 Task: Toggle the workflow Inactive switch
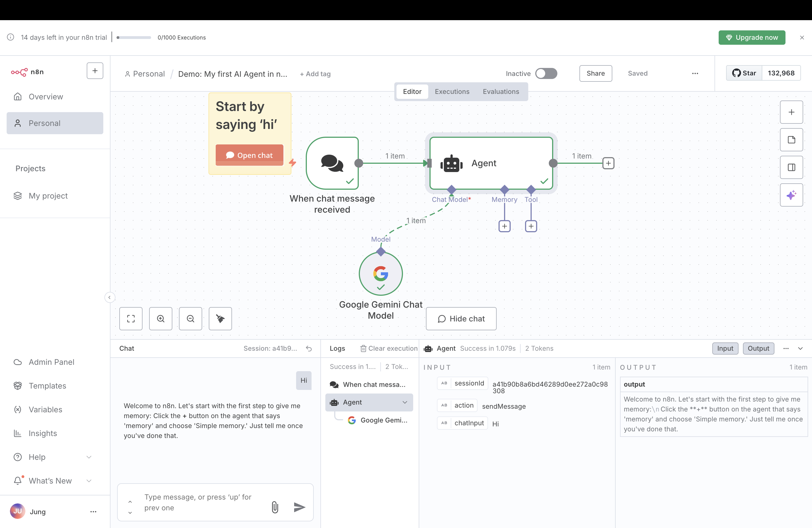pos(546,73)
